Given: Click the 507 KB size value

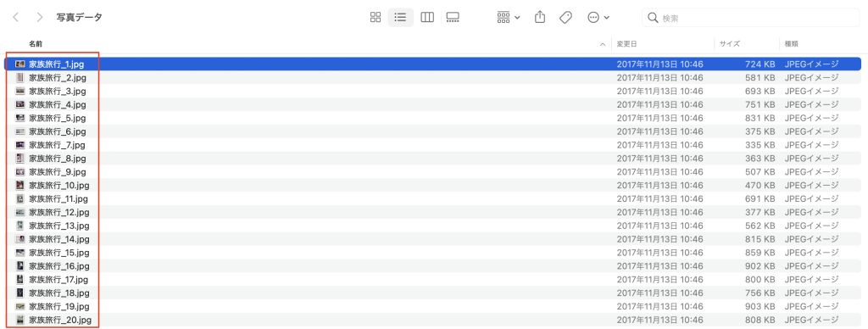Looking at the screenshot, I should point(759,171).
